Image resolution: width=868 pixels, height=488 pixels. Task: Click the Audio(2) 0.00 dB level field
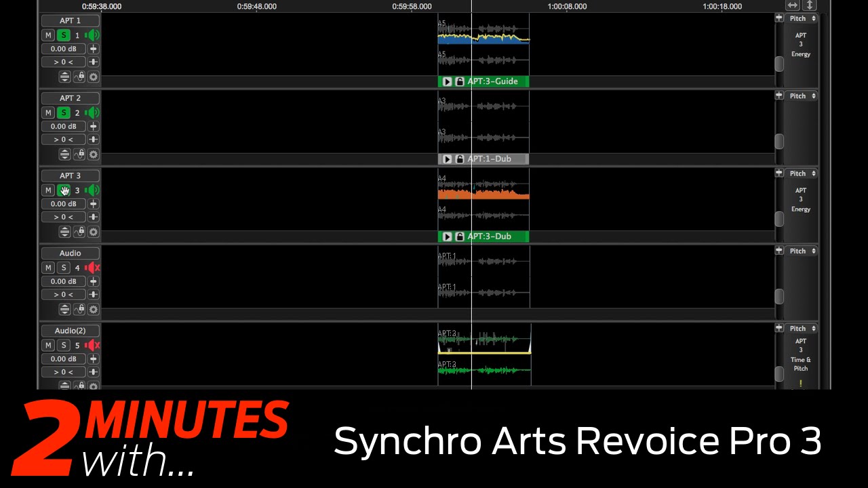point(64,359)
